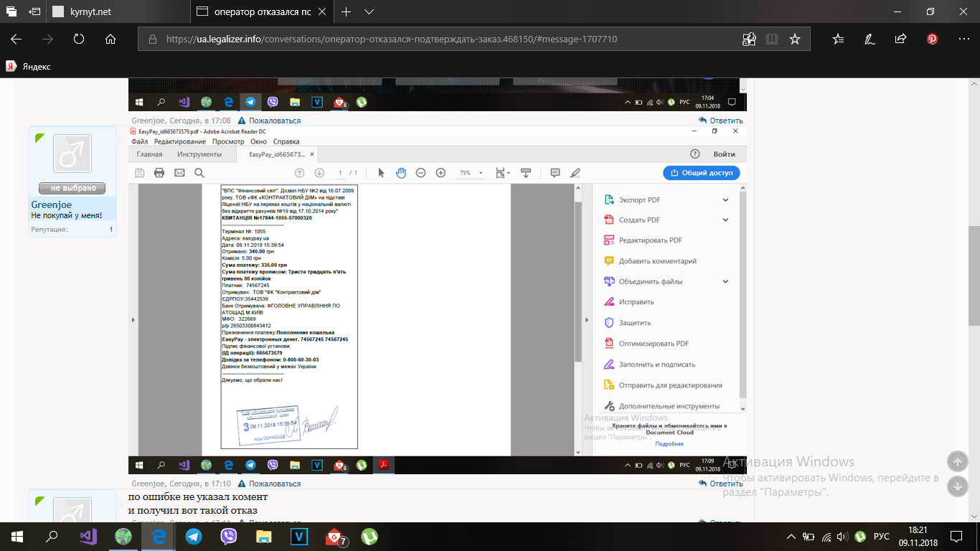Click "Заполнить и подписать" in the Acrobat tools pane
The width and height of the screenshot is (980, 551).
point(656,364)
